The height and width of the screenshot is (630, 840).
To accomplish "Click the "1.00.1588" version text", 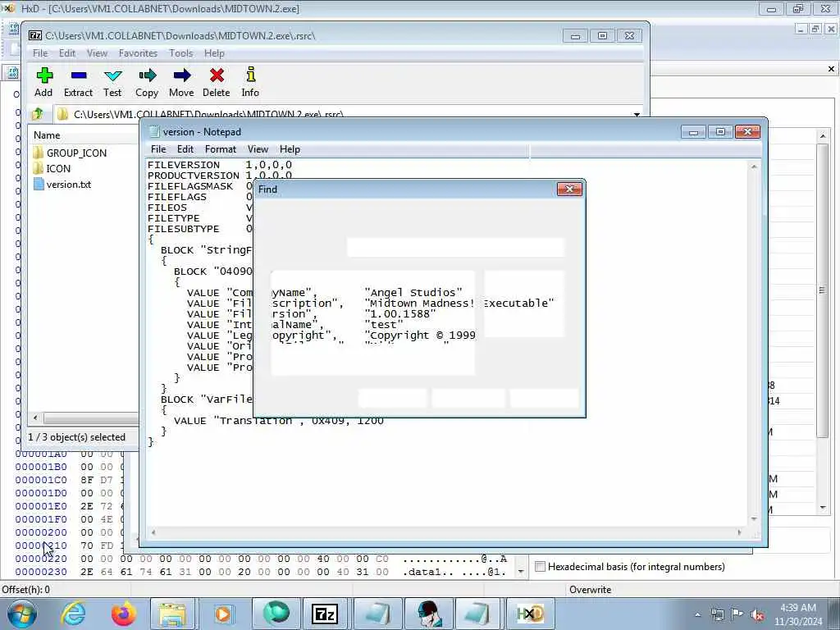I will tap(400, 314).
